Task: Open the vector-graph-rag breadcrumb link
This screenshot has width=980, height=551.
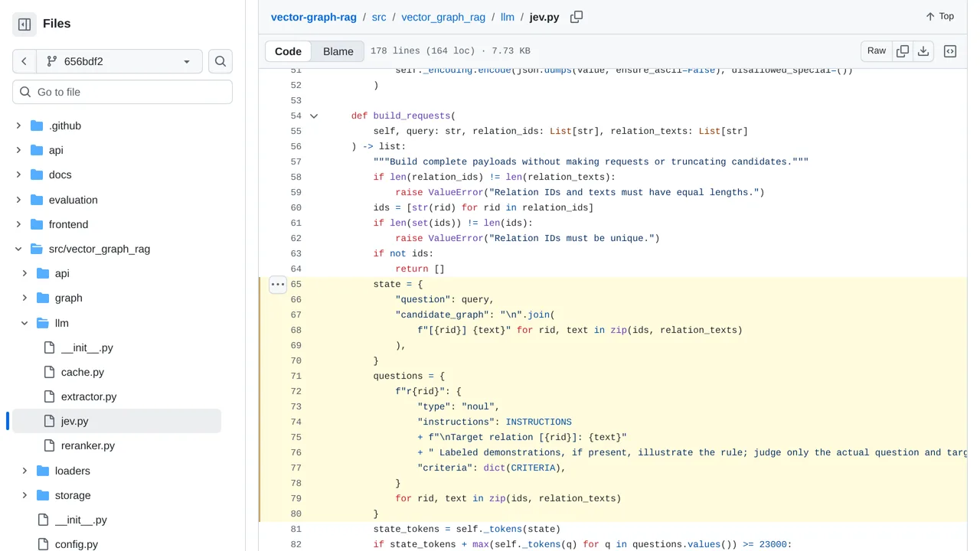Action: coord(314,17)
